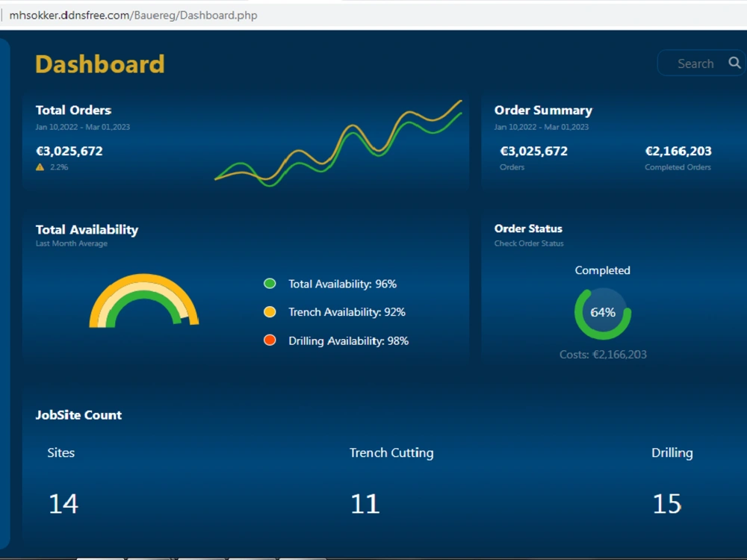The height and width of the screenshot is (560, 747).
Task: Select the Trench Cutting count showing 11
Action: 365,503
